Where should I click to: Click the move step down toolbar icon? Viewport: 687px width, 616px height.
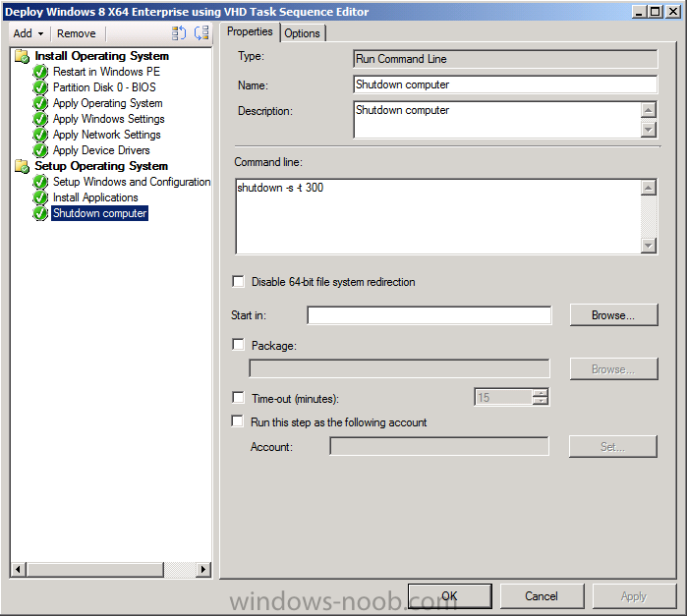[x=201, y=32]
